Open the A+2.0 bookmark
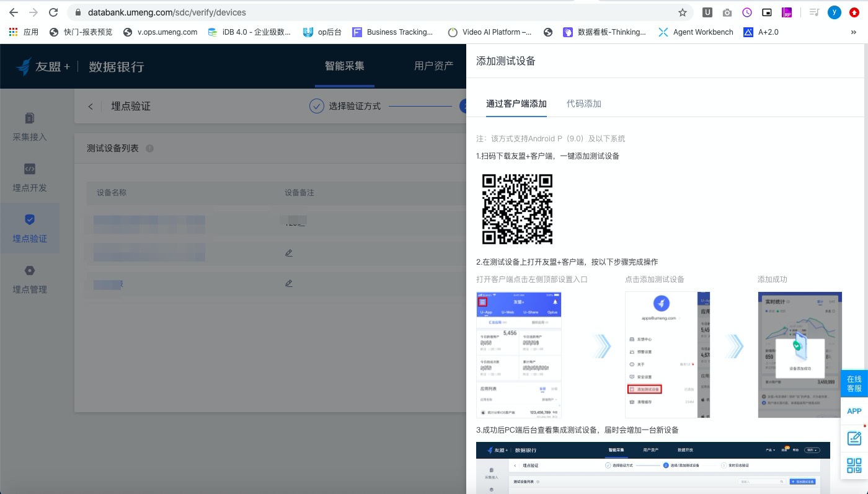The width and height of the screenshot is (868, 494). click(761, 32)
